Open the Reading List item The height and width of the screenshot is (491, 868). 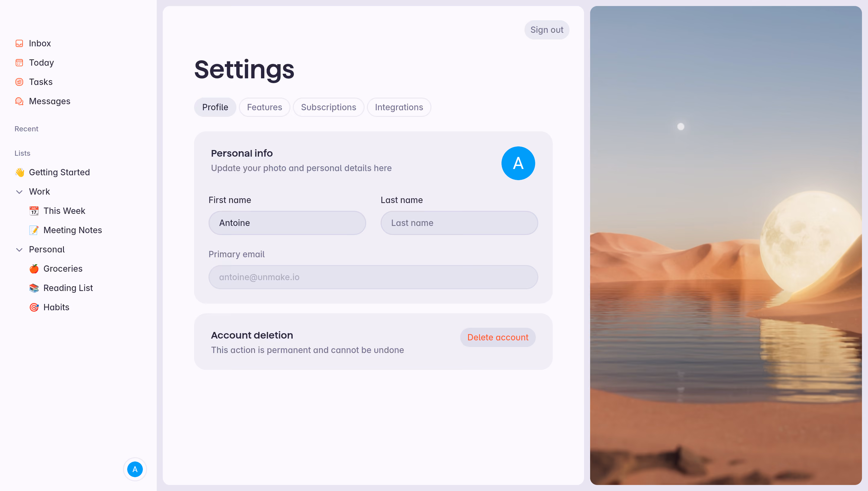pyautogui.click(x=68, y=288)
